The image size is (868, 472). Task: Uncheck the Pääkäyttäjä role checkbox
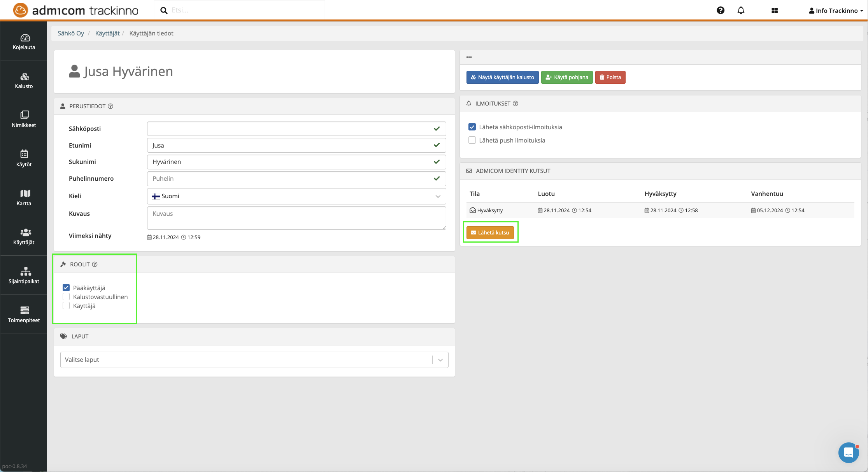pos(66,288)
